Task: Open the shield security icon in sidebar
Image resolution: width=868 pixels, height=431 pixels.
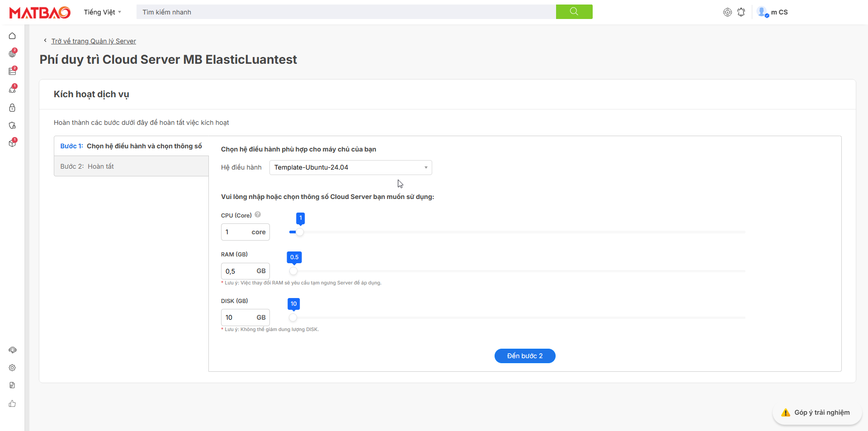Action: [12, 125]
